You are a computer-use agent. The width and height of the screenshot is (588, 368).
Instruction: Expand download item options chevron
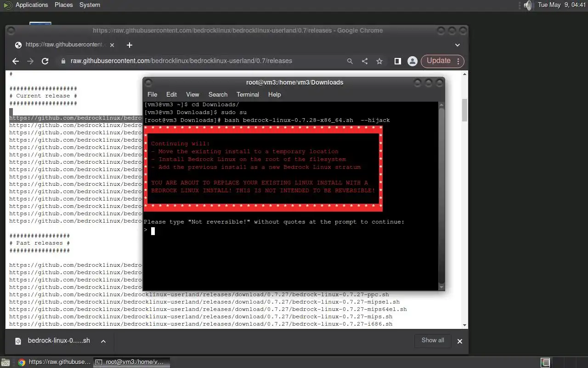103,341
